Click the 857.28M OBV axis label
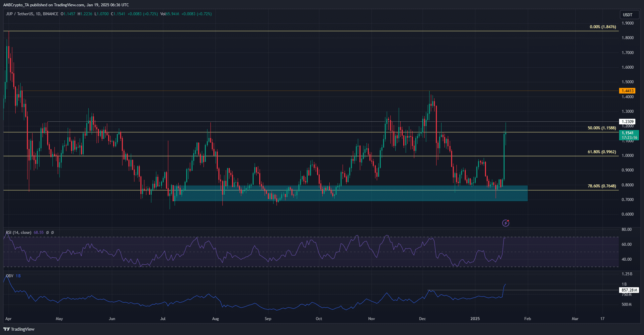This screenshot has width=644, height=335. pos(629,290)
